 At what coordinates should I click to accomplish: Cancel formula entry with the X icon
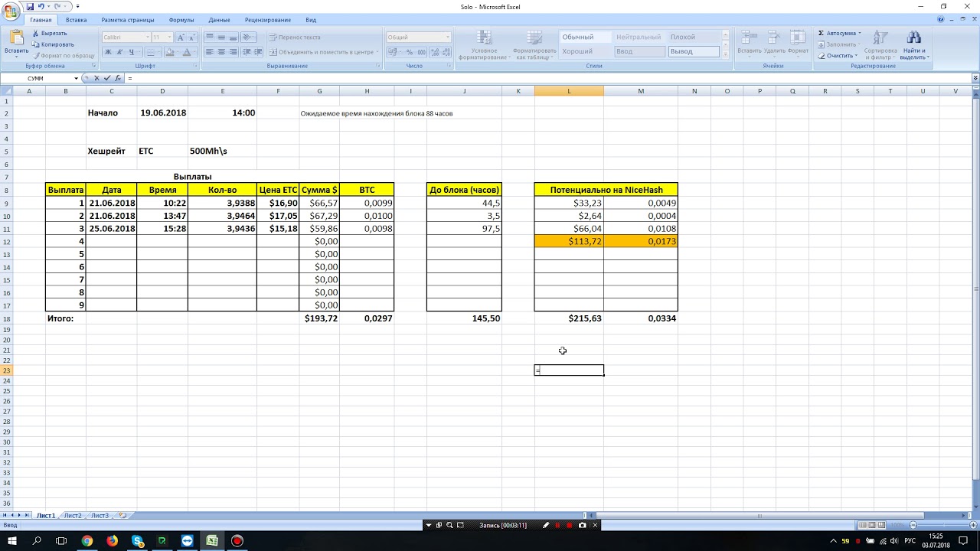click(x=96, y=78)
